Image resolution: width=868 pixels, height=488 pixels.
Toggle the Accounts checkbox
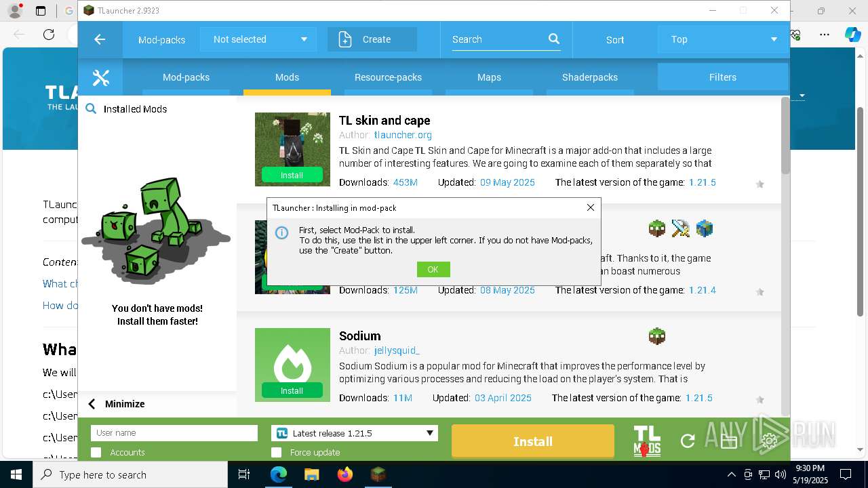96,452
